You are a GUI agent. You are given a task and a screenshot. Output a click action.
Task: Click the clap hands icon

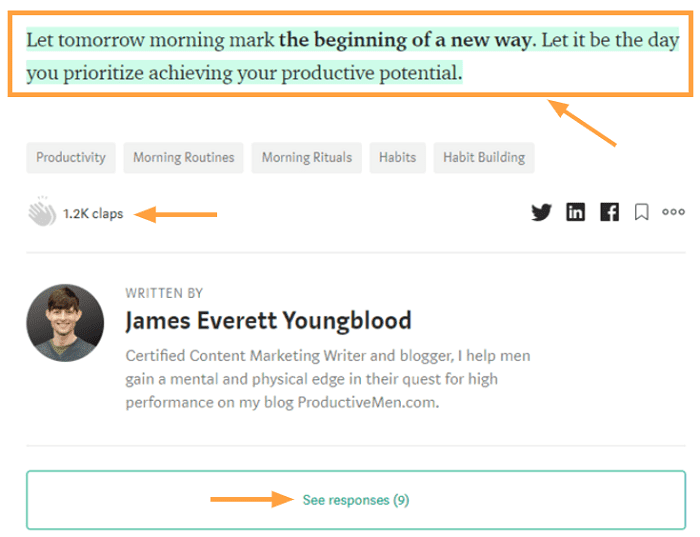pos(41,212)
